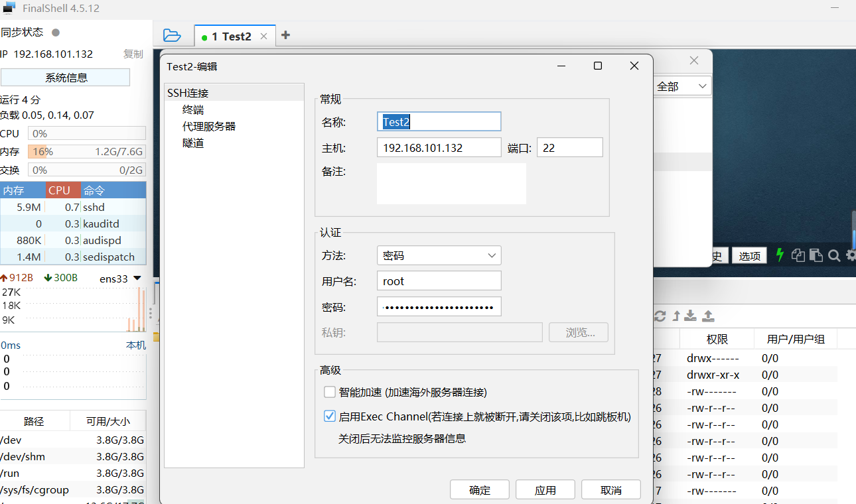Open the ens33 network interface dropdown
This screenshot has width=856, height=504.
coord(120,279)
